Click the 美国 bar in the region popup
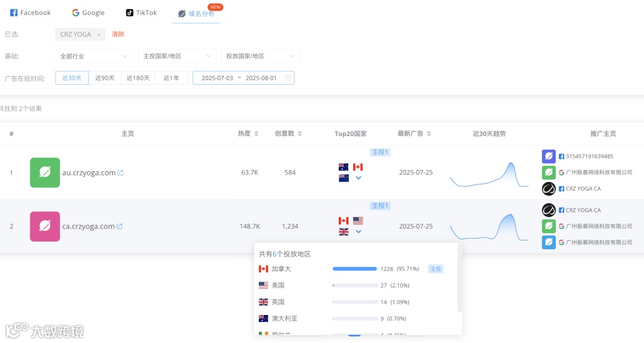 tap(355, 285)
